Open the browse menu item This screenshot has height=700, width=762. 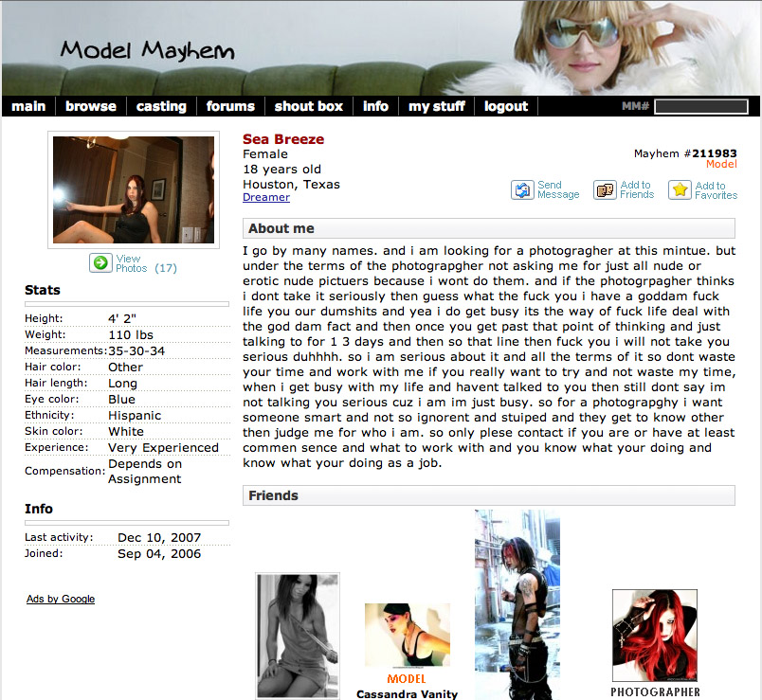pyautogui.click(x=91, y=106)
